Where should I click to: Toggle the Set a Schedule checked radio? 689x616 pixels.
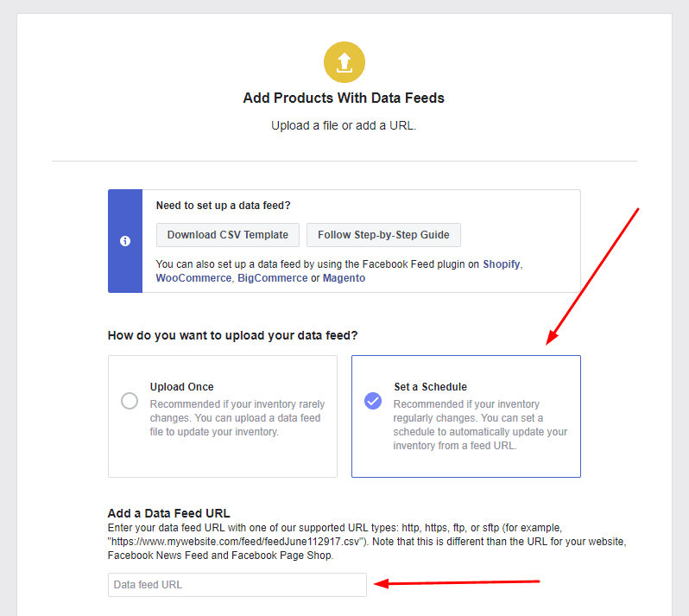pyautogui.click(x=373, y=401)
